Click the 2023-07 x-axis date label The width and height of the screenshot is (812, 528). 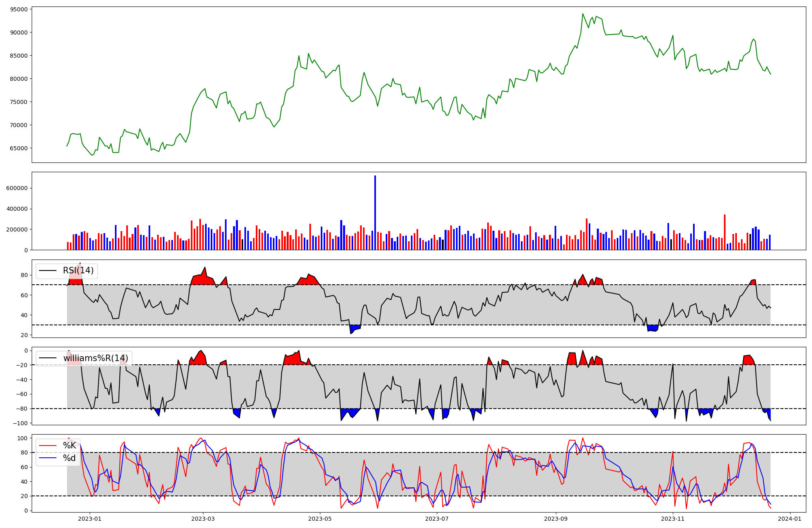437,519
